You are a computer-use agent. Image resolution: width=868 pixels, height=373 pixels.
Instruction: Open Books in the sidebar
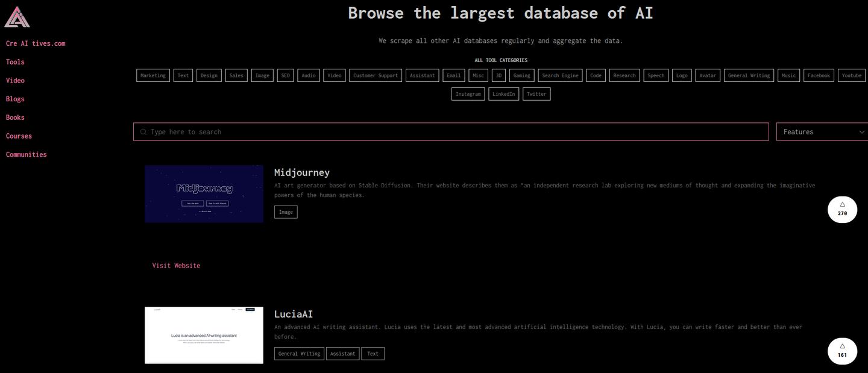[15, 118]
